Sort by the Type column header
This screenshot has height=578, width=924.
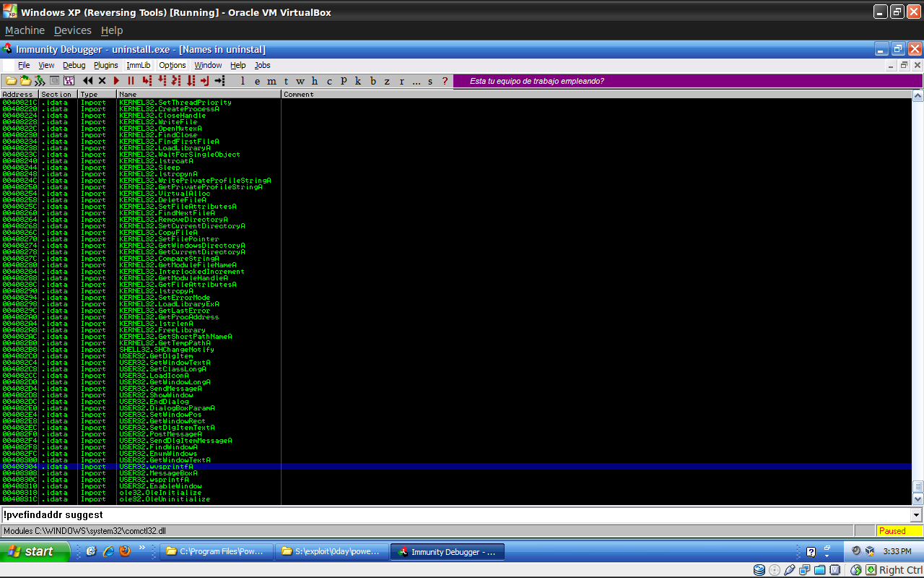(97, 94)
